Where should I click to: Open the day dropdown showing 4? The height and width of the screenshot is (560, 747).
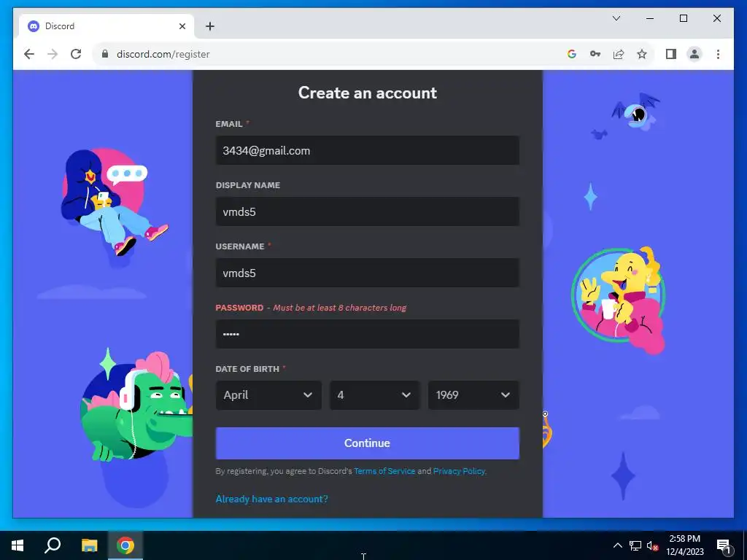374,394
